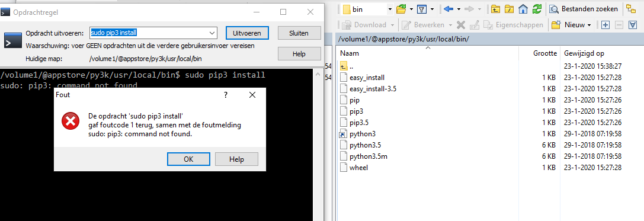Confirm the error with OK
Screen dimensions: 644x221
pyautogui.click(x=188, y=159)
